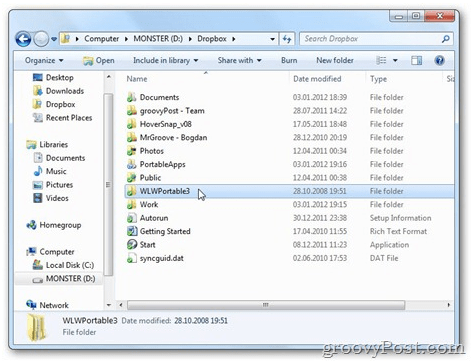The image size is (471, 361).
Task: Select the MrGroove - Bogdan folder icon
Action: click(132, 137)
